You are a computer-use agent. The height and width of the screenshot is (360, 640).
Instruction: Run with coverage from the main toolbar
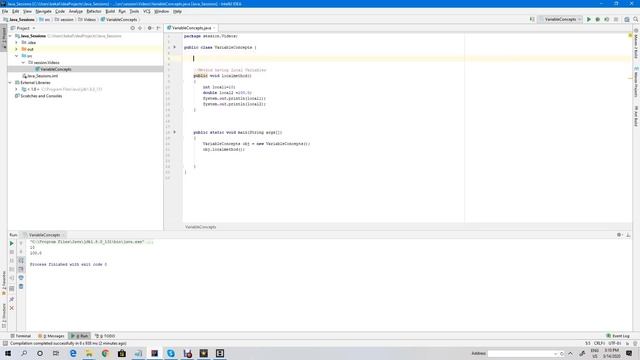point(607,19)
